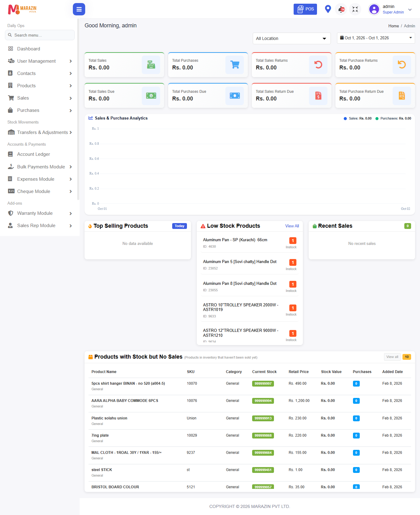This screenshot has width=420, height=515.
Task: Open the Oct 1, 2026 date range picker
Action: tap(376, 38)
